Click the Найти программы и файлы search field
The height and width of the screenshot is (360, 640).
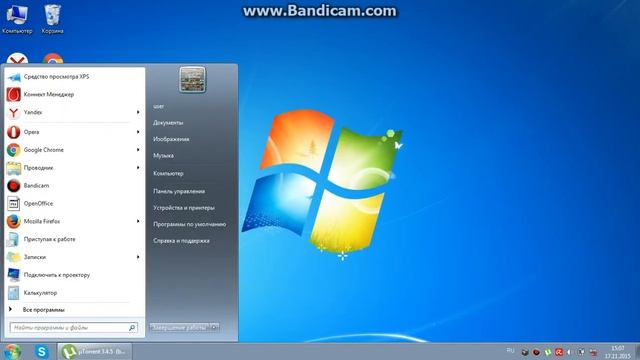(x=73, y=327)
